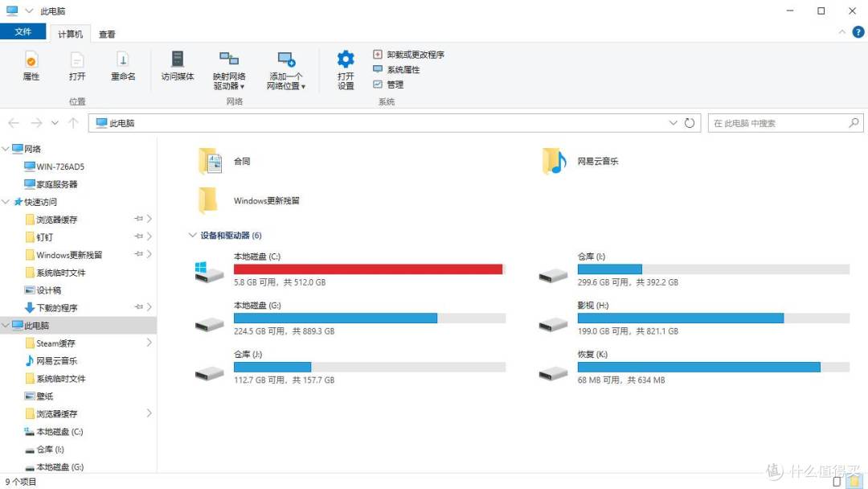The image size is (868, 489).
Task: Select 本地磁盘 (G:) drive icon
Action: point(209,324)
